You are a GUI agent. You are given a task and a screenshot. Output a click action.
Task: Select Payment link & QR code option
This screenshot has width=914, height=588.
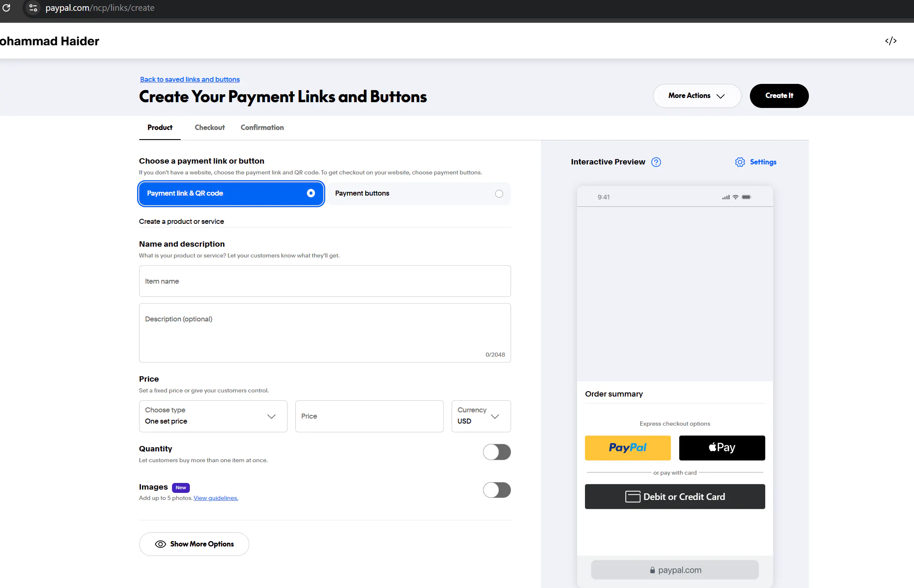pos(231,194)
